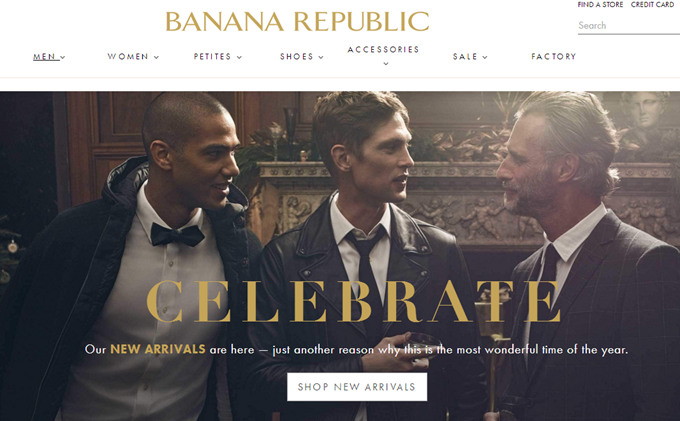Open the Women navigation item
The image size is (680, 421).
(x=128, y=56)
